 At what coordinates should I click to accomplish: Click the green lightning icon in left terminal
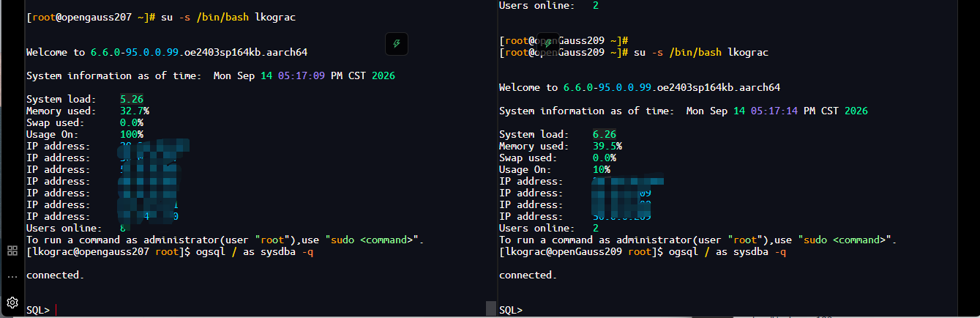[x=397, y=44]
